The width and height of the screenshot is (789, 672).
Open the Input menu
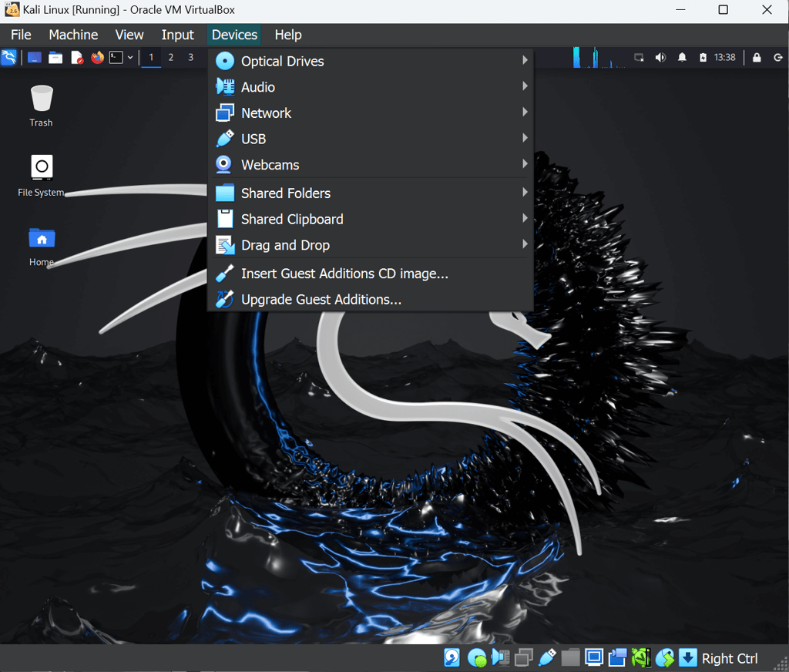(x=178, y=35)
